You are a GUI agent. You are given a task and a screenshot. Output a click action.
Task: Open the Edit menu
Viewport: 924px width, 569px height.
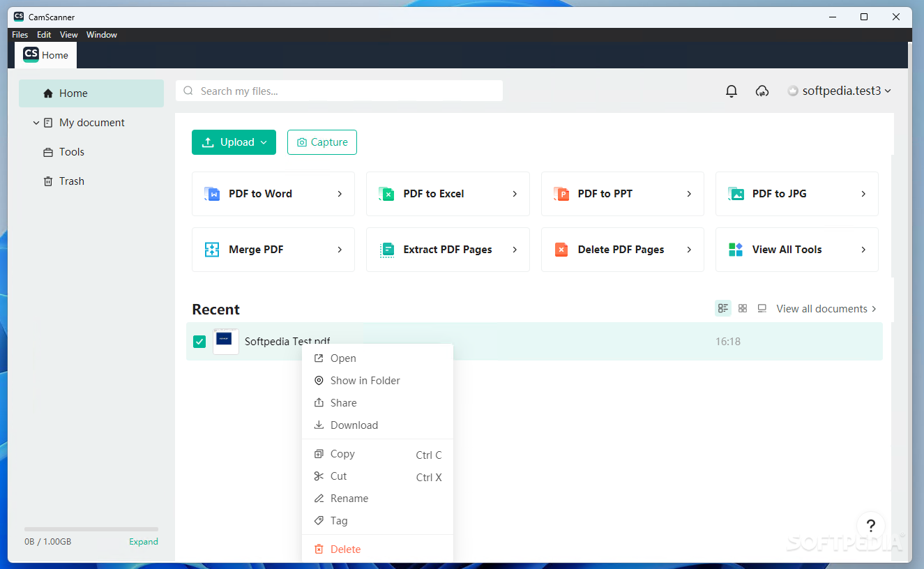[x=44, y=35]
